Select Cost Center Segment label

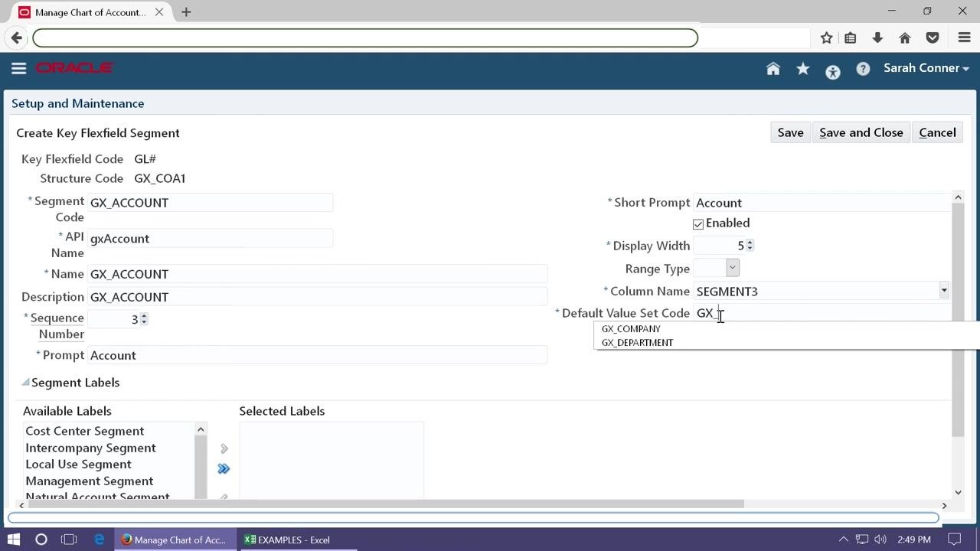click(84, 431)
